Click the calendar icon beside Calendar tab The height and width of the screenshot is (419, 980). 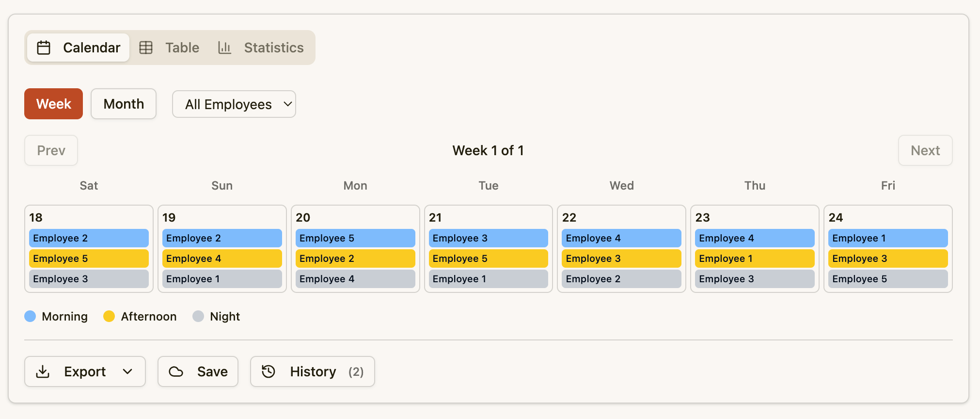45,47
